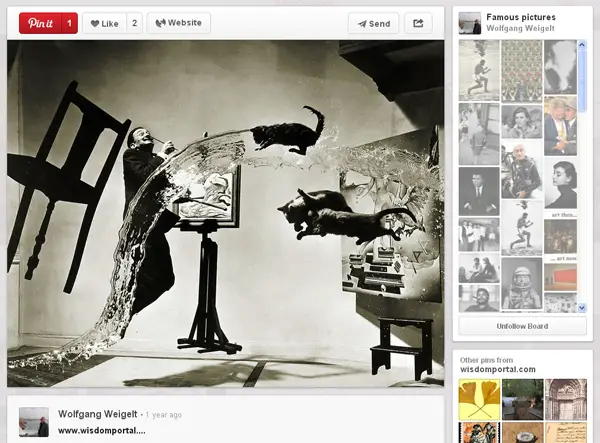Open the gothic arch doorway pin thumbnail
600x443 pixels.
(566, 399)
